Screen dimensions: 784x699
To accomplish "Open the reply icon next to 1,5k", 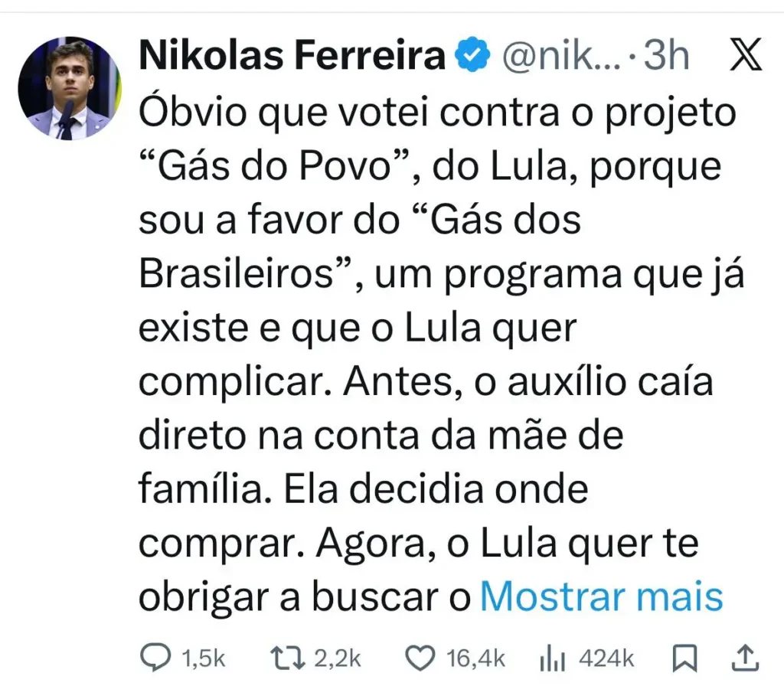I will 156,655.
